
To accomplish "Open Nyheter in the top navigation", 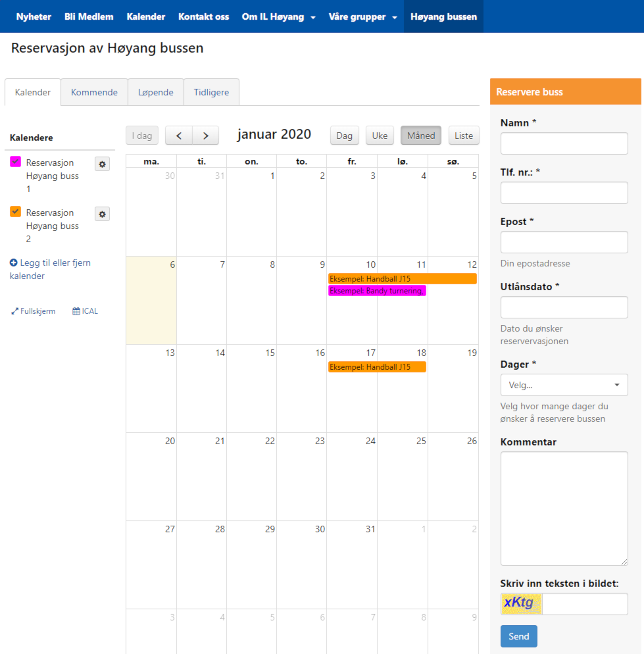I will [34, 16].
